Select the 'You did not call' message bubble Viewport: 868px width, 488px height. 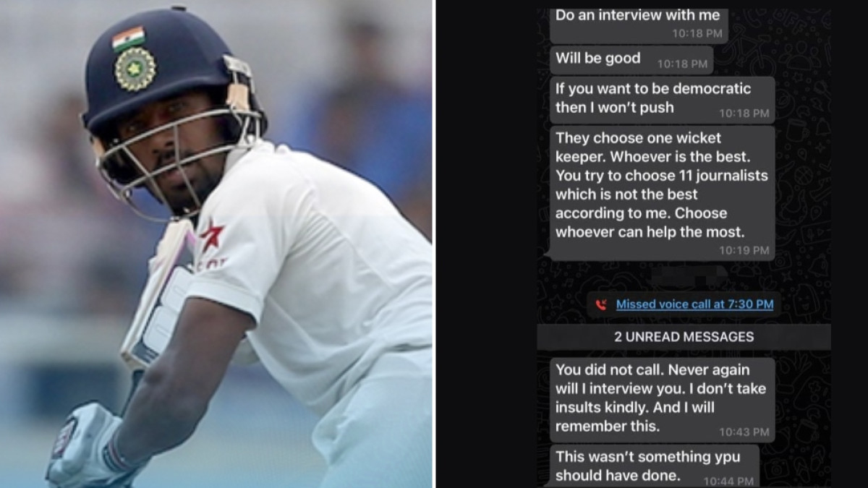[662, 400]
